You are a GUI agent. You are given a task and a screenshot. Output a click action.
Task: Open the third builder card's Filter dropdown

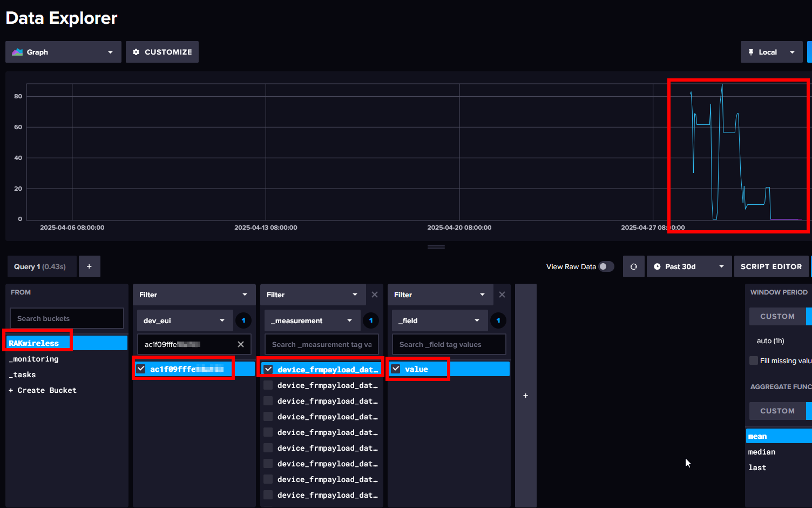[x=440, y=295]
